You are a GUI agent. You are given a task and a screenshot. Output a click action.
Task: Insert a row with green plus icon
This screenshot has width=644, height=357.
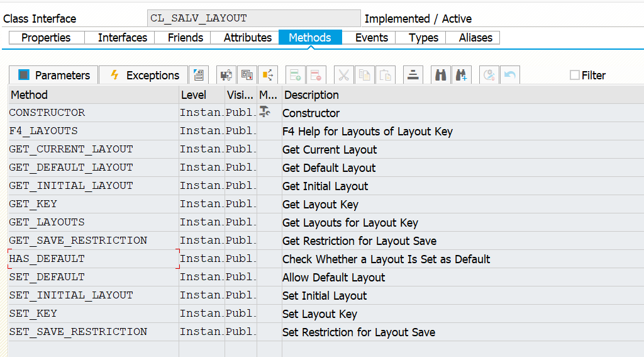pyautogui.click(x=296, y=75)
